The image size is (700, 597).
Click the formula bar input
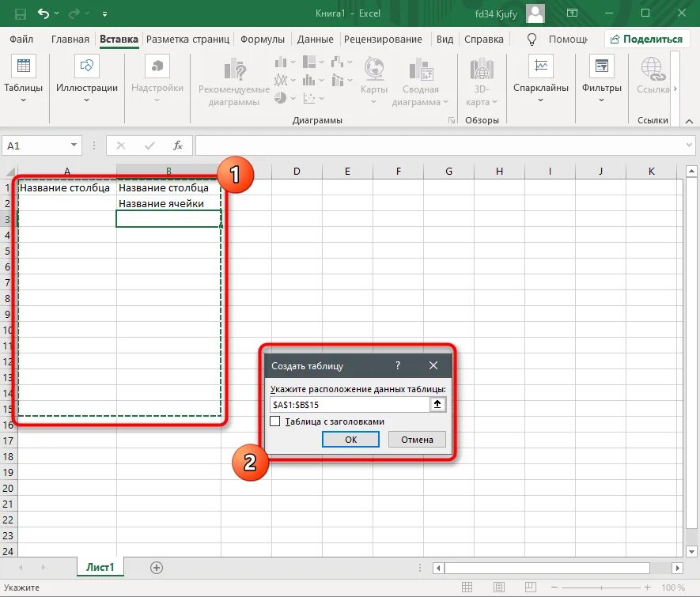(x=440, y=145)
